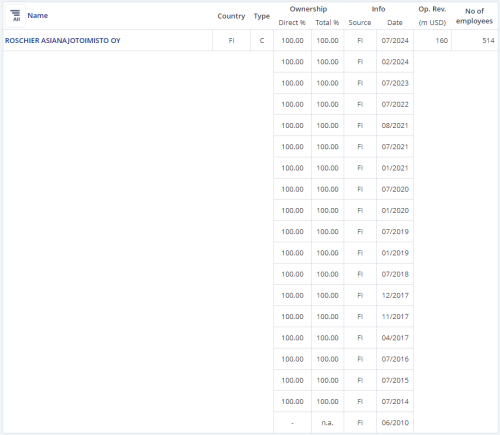The width and height of the screenshot is (500, 435).
Task: Click the Op. Rev. (m USD) header
Action: (432, 16)
